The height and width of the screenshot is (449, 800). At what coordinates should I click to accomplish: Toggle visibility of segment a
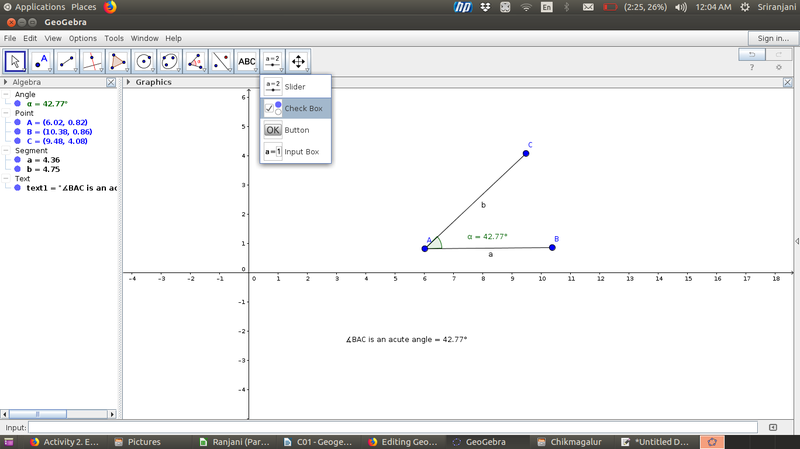17,160
